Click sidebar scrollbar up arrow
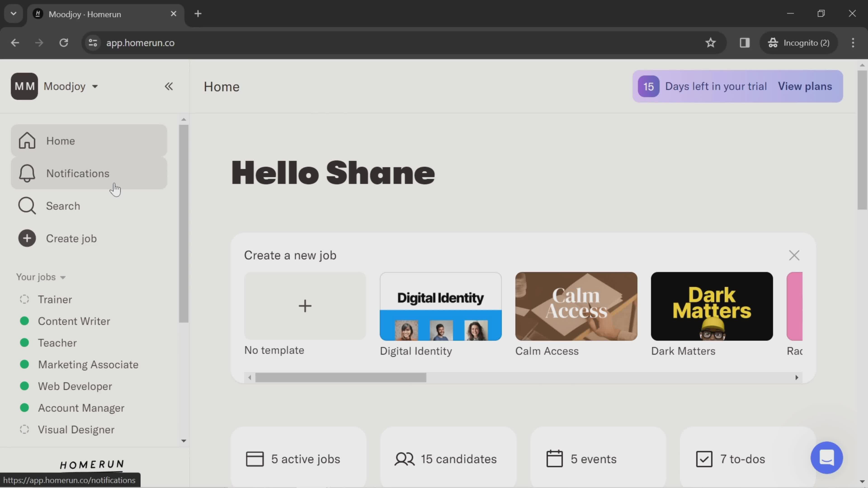The width and height of the screenshot is (868, 488). click(184, 119)
